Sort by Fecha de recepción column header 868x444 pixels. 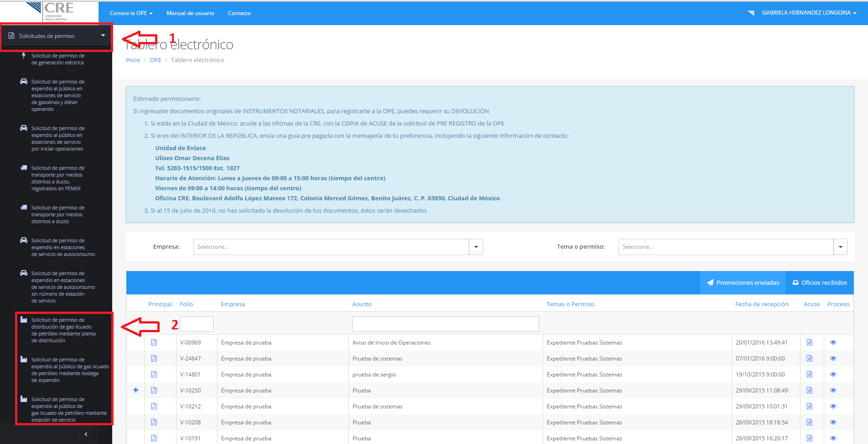(762, 304)
